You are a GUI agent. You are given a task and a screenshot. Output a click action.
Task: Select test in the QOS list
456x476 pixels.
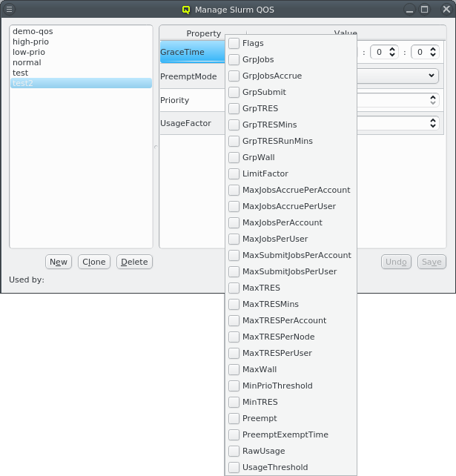[81, 73]
